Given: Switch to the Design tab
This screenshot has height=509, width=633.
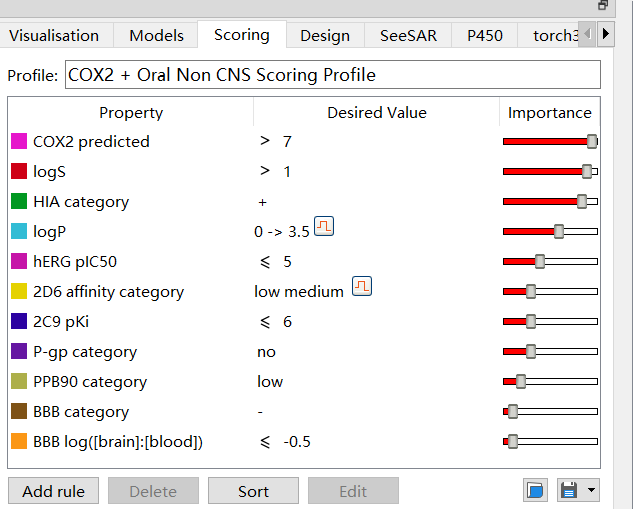Looking at the screenshot, I should 325,35.
